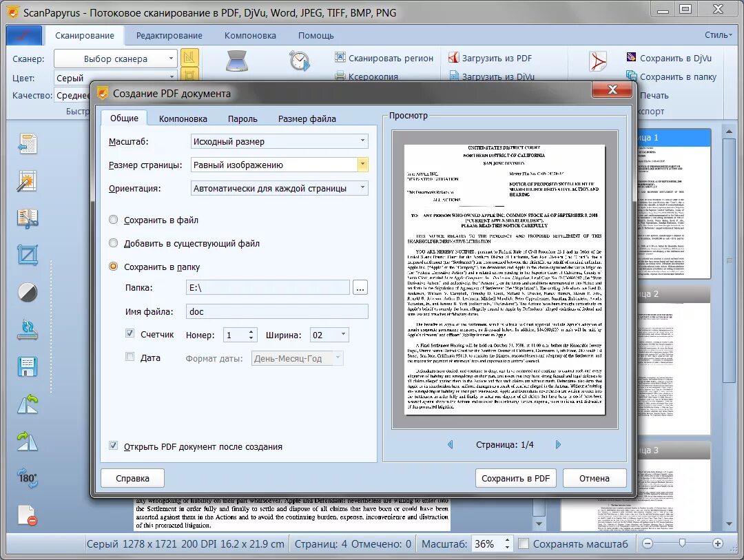Click 'Загрузить из DjVu' in ribbon

(x=492, y=77)
